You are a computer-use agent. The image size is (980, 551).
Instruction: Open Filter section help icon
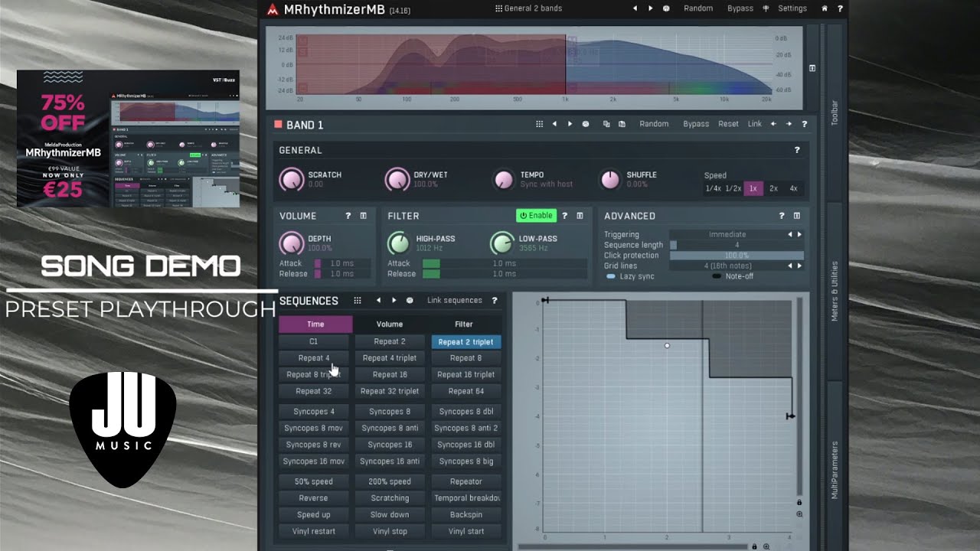point(564,216)
